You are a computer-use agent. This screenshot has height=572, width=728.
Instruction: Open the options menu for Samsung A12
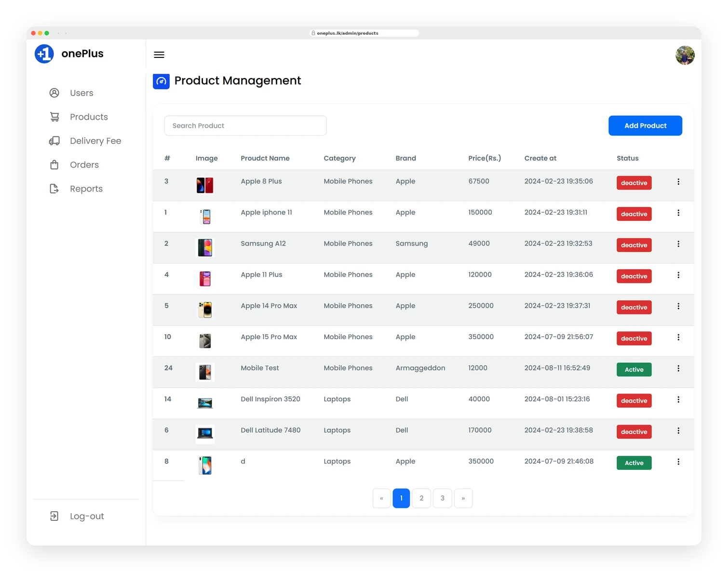678,244
